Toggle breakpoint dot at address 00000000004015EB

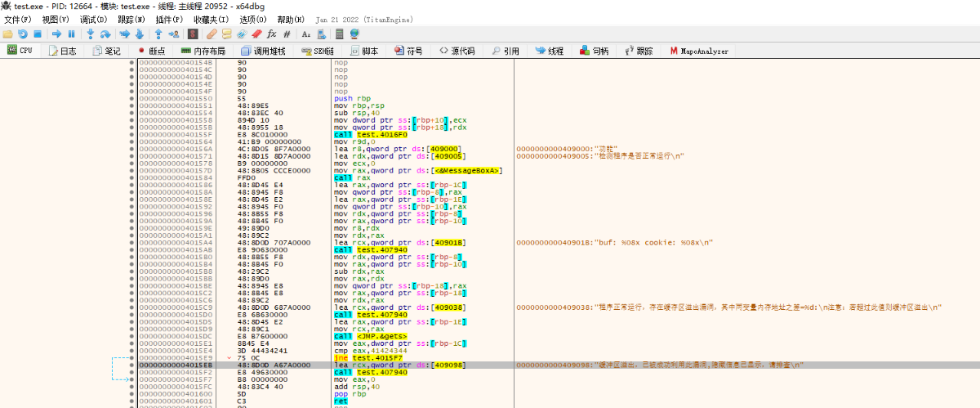tap(132, 365)
